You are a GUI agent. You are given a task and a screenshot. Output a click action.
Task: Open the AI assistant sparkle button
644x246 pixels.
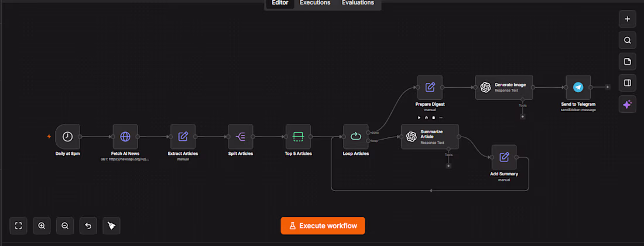(627, 104)
